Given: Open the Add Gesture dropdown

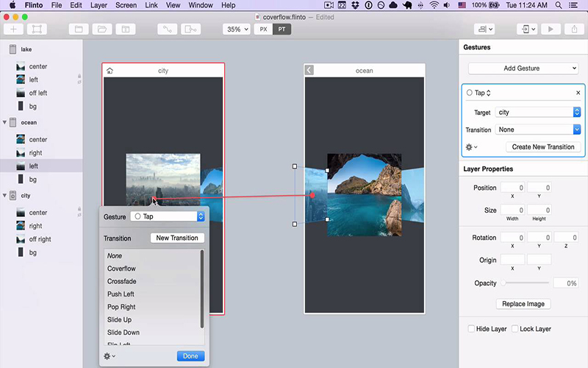Looking at the screenshot, I should click(x=523, y=68).
